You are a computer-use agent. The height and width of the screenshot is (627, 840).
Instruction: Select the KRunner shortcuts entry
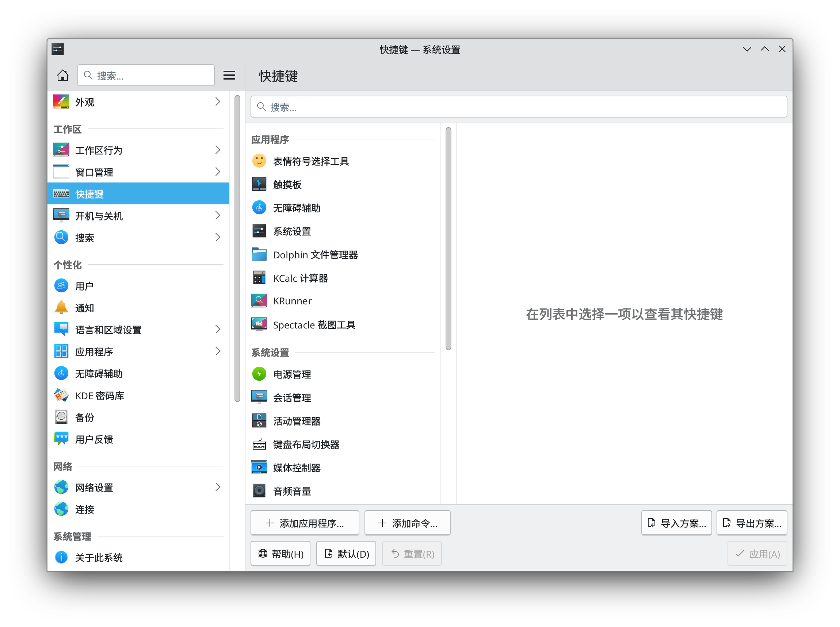[292, 301]
